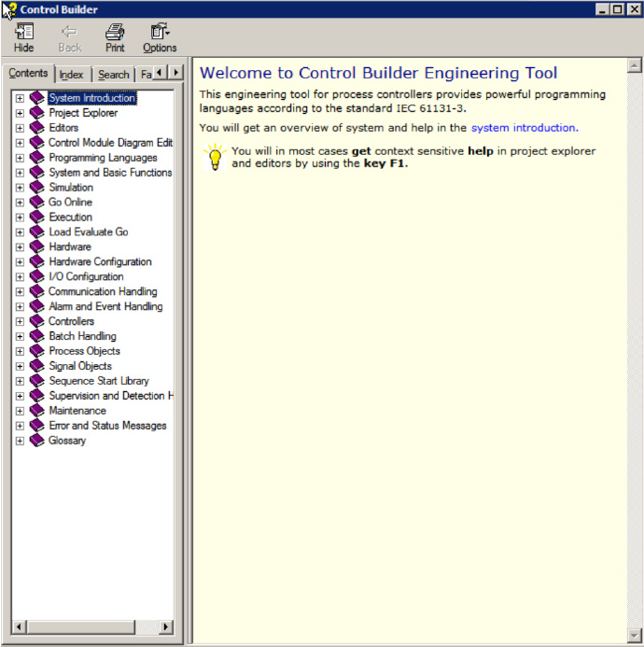This screenshot has height=647, width=644.
Task: Expand the Control Module Diagram Edit node
Action: click(20, 143)
